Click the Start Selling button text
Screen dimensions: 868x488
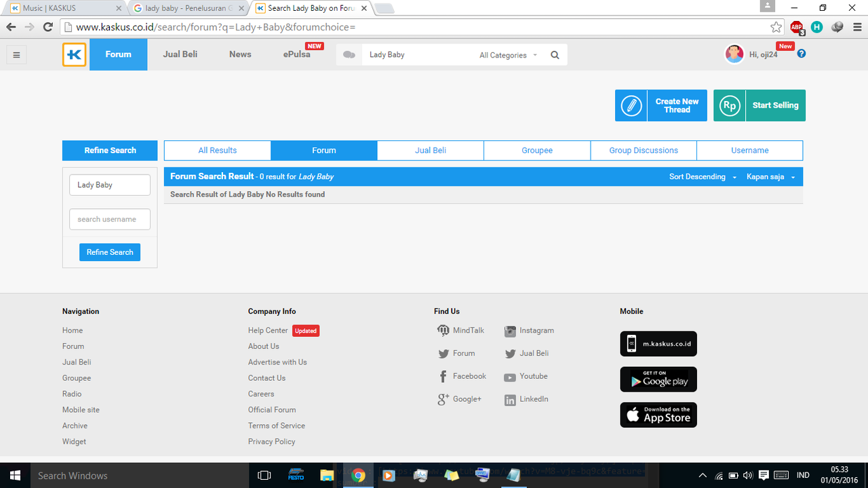[775, 106]
